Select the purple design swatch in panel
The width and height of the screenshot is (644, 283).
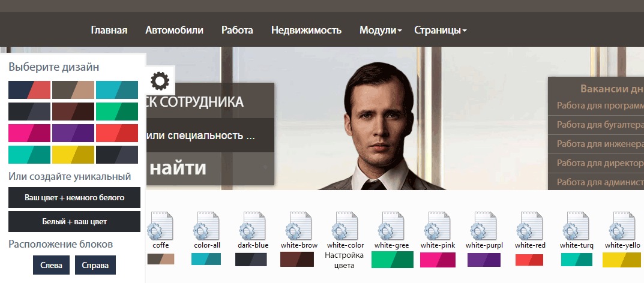73,133
